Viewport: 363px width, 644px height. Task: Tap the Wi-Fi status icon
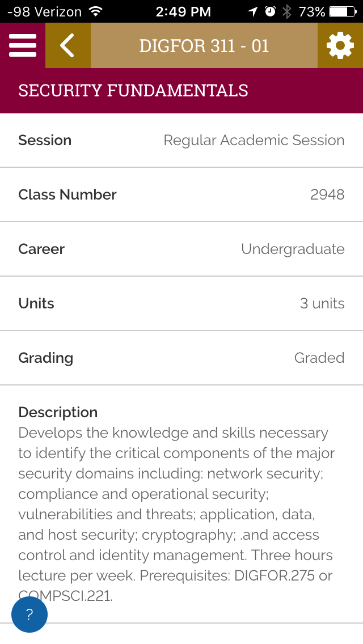pos(95,11)
